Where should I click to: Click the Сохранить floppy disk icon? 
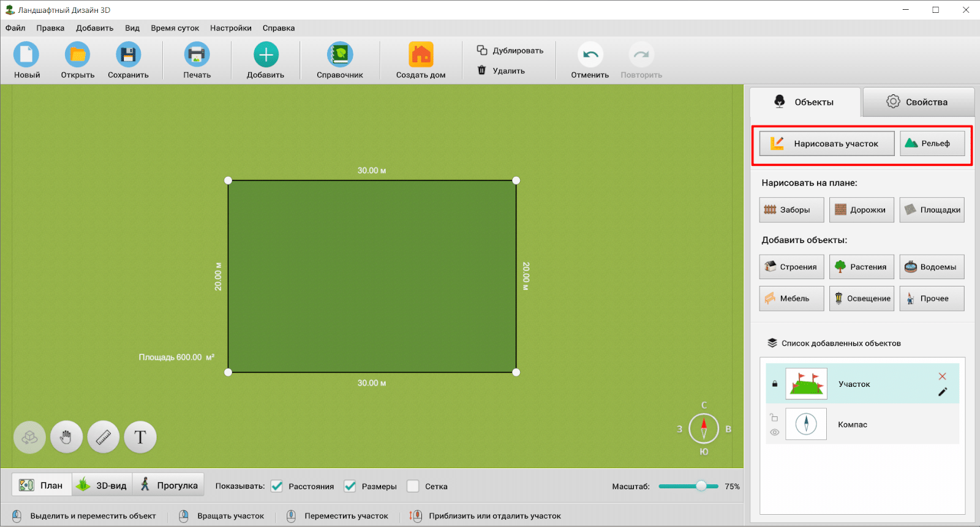click(128, 55)
